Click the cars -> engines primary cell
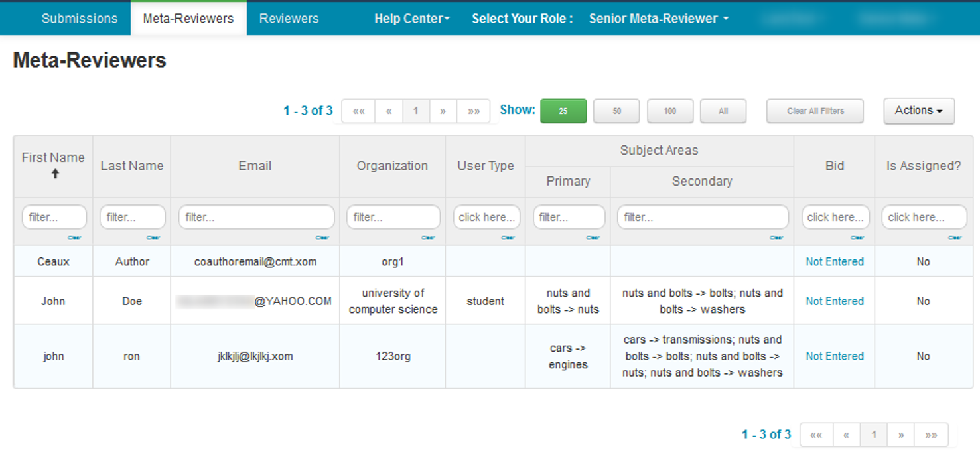This screenshot has height=471, width=980. (x=568, y=356)
